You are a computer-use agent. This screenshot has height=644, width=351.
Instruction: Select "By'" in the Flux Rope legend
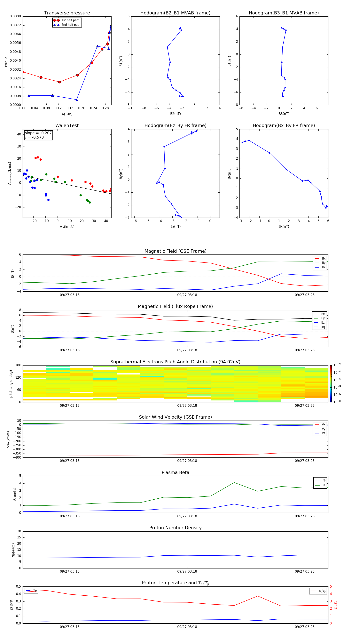tap(320, 318)
